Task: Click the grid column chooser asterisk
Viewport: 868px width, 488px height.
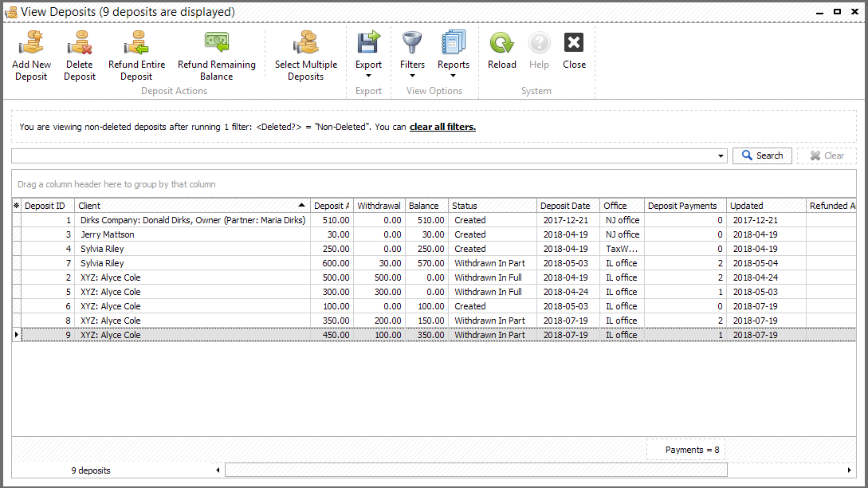Action: point(17,206)
